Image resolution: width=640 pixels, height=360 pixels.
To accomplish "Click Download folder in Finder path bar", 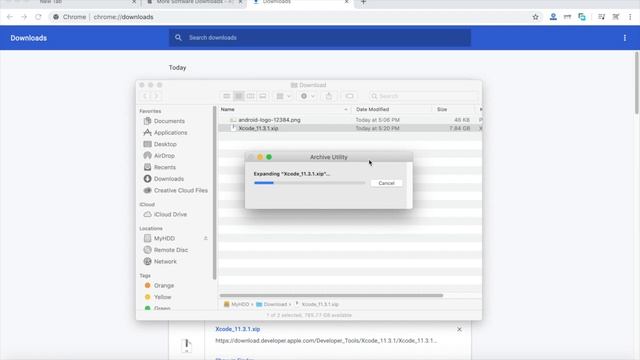I will [x=271, y=304].
